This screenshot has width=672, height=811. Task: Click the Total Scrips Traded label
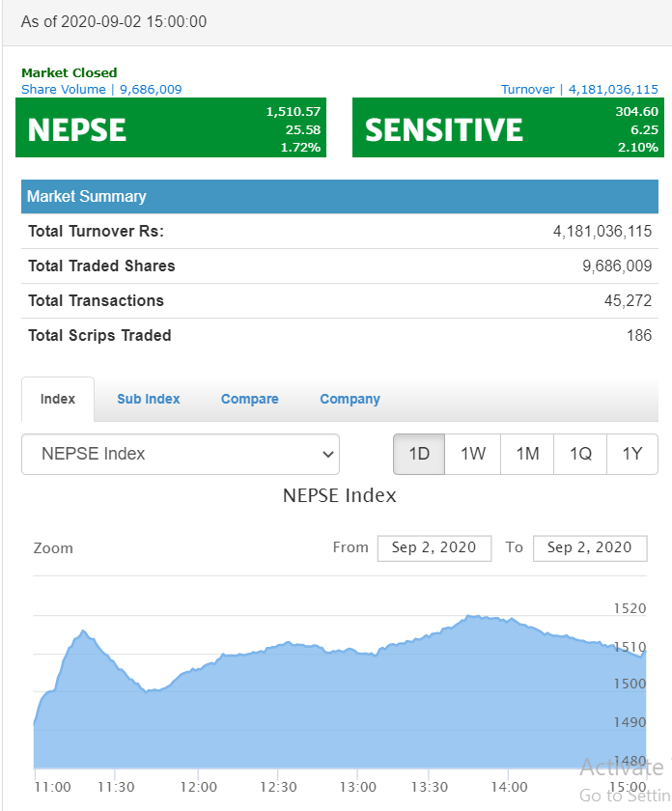coord(99,335)
